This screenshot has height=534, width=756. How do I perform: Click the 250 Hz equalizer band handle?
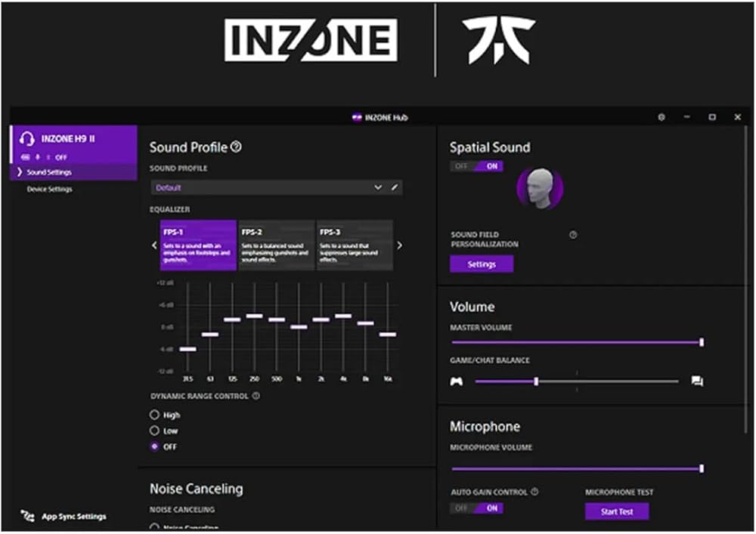coord(254,316)
